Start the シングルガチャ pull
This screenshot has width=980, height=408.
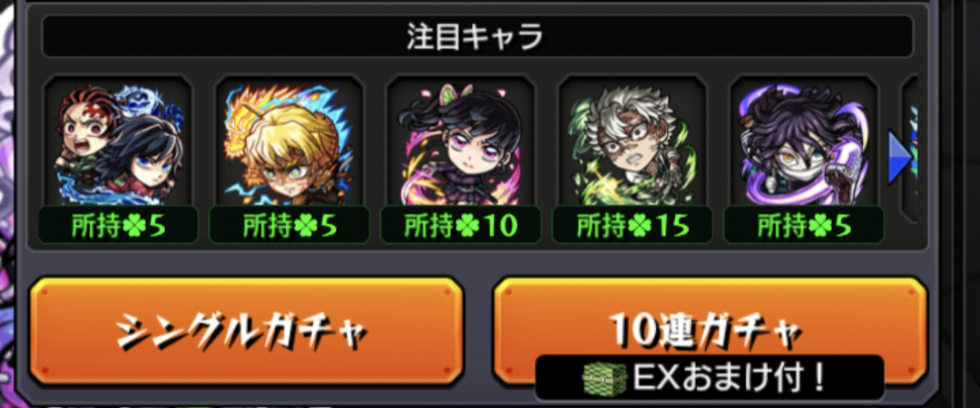coord(246,331)
